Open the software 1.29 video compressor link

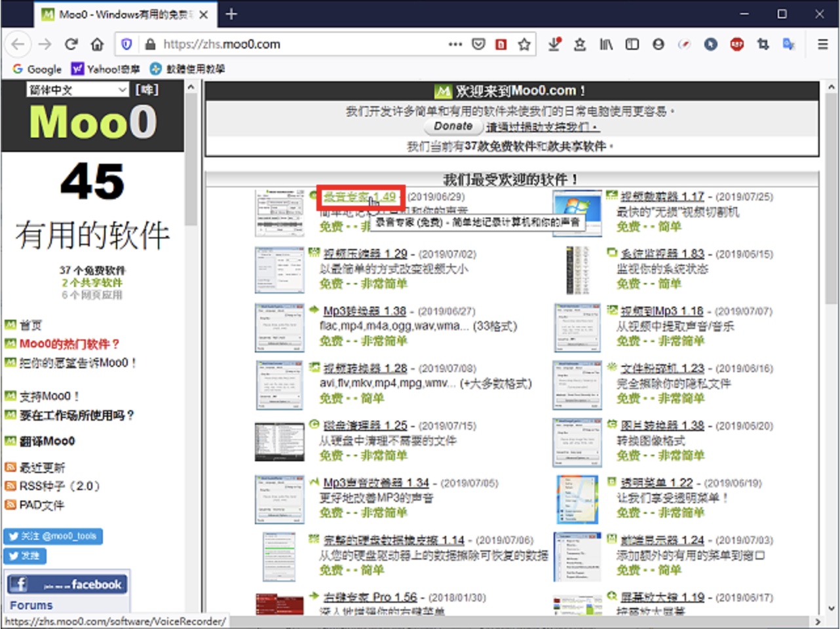(366, 254)
